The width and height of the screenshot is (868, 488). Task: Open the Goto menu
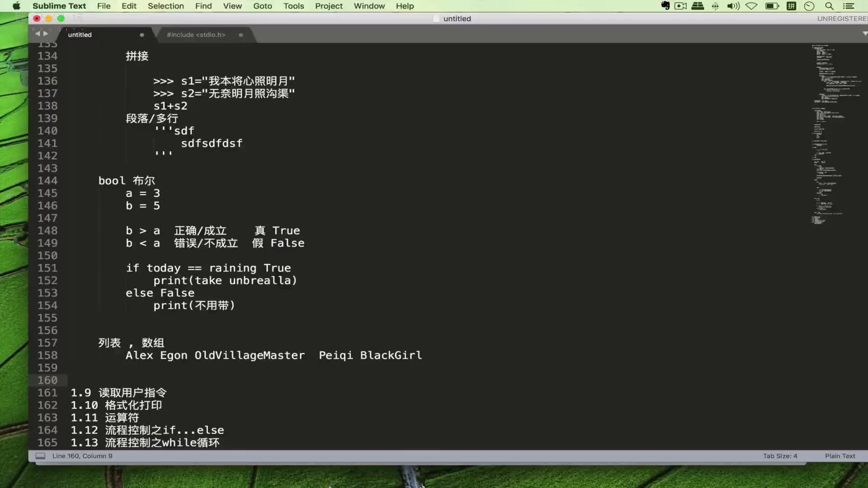pyautogui.click(x=263, y=6)
